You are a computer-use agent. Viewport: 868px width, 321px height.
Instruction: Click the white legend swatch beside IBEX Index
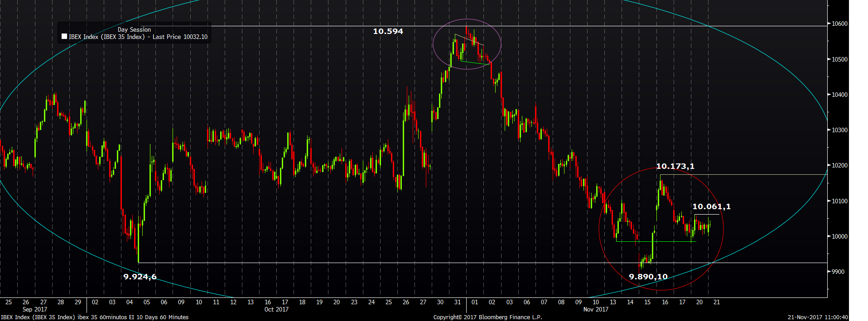64,37
